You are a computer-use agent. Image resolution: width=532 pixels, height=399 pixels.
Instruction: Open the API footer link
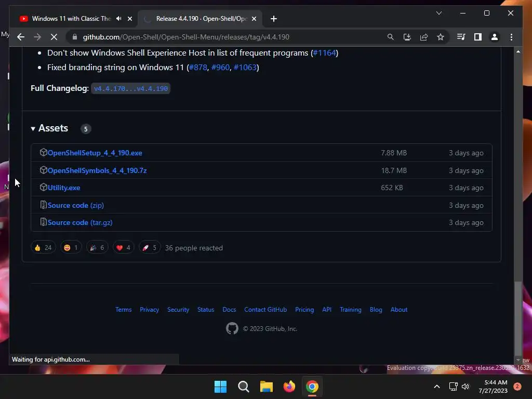pos(327,310)
